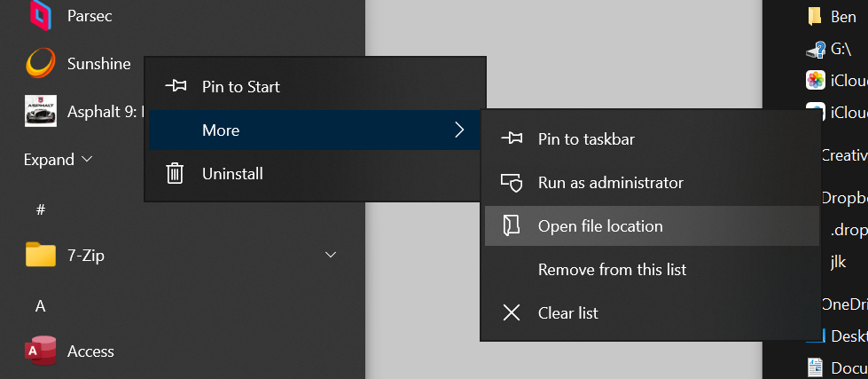Click the Access app icon
This screenshot has width=868, height=379.
[40, 351]
